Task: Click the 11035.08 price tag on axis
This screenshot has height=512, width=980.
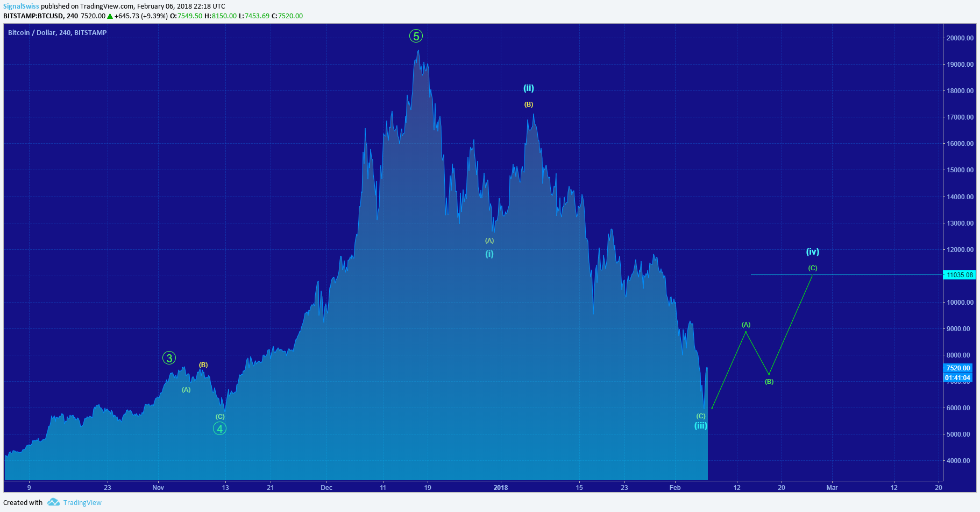Action: 960,275
